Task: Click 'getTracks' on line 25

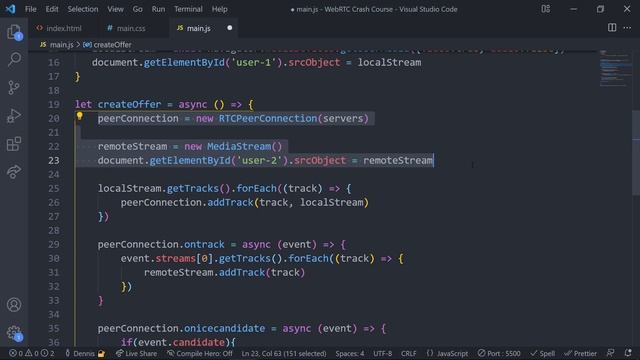Action: click(x=193, y=189)
